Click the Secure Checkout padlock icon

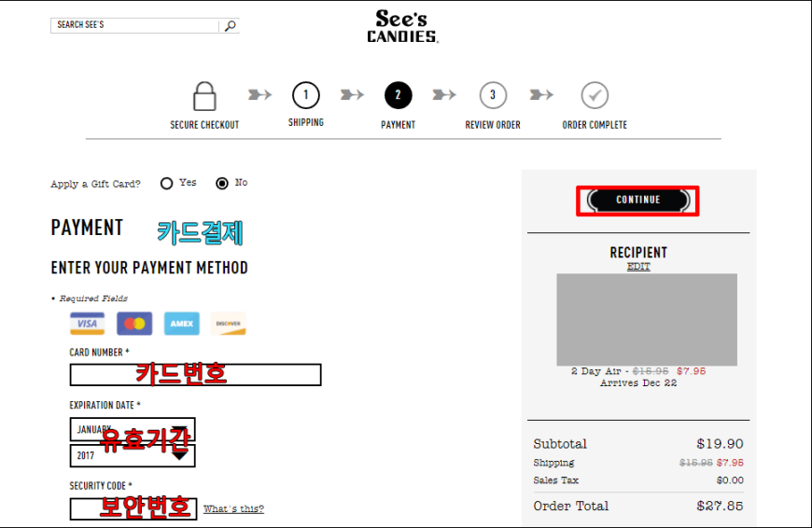204,96
